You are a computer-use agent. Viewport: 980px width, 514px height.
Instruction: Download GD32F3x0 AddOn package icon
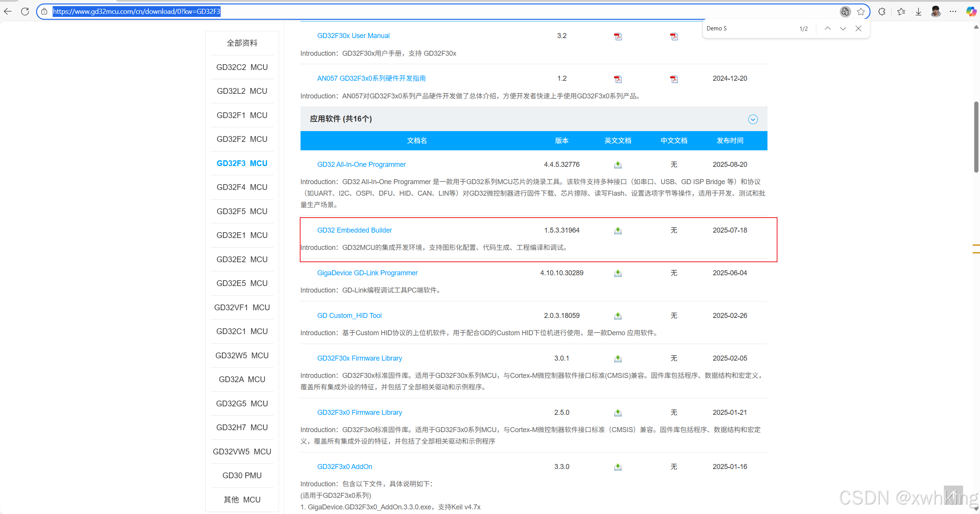coord(618,467)
